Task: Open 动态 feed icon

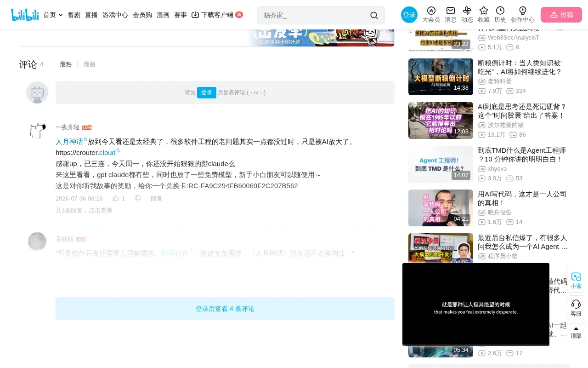Action: pyautogui.click(x=467, y=15)
